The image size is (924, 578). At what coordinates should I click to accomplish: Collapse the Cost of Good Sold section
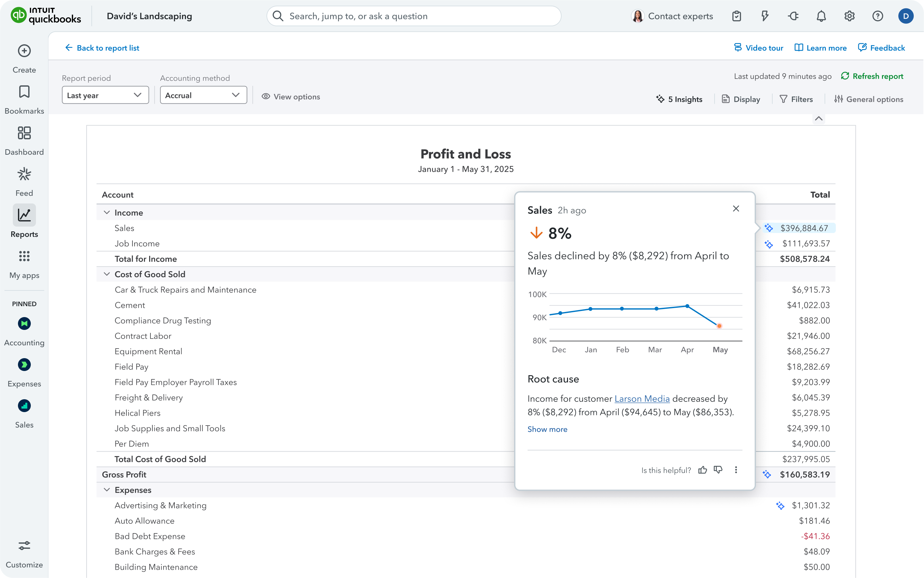(x=107, y=274)
